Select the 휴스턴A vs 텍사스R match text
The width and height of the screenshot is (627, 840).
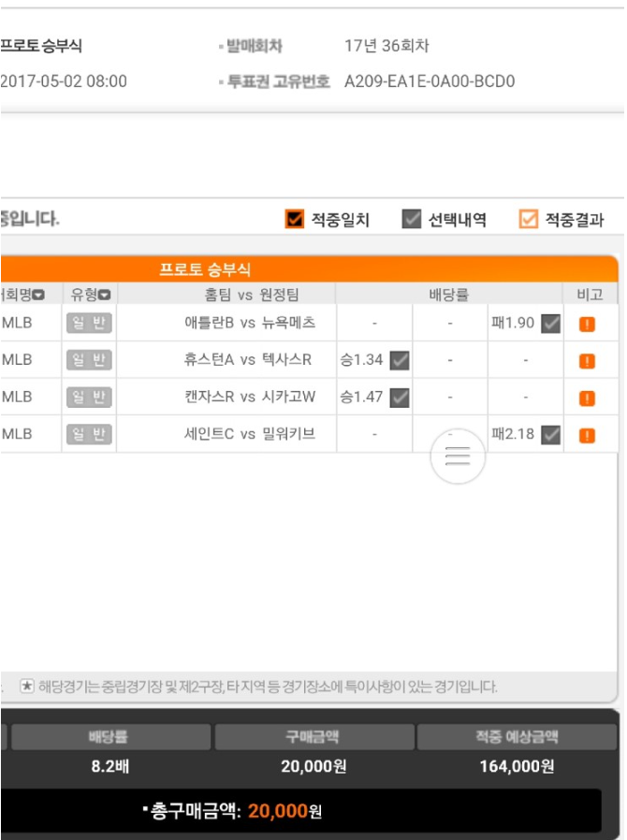[x=248, y=359]
